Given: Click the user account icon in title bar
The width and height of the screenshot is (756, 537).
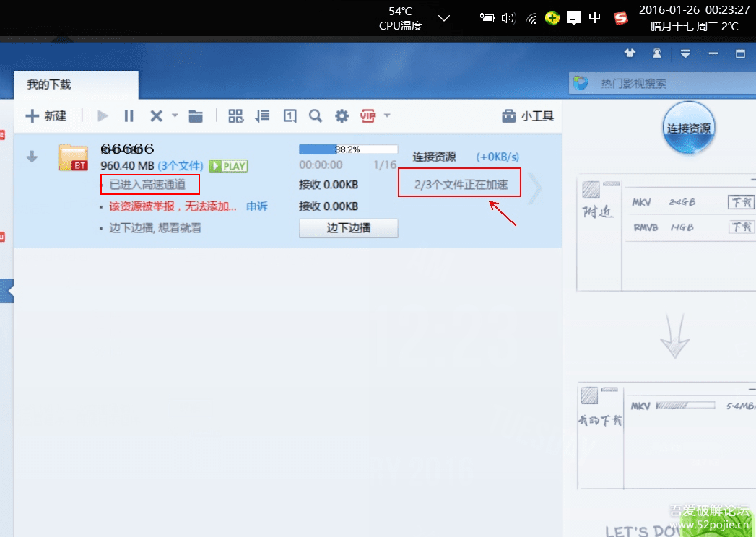Looking at the screenshot, I should point(656,53).
